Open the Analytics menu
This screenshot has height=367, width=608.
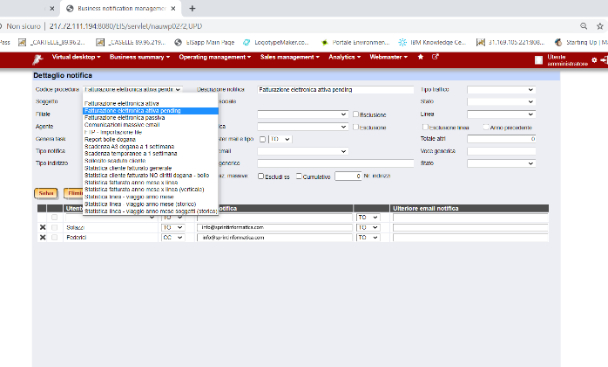[x=344, y=57]
